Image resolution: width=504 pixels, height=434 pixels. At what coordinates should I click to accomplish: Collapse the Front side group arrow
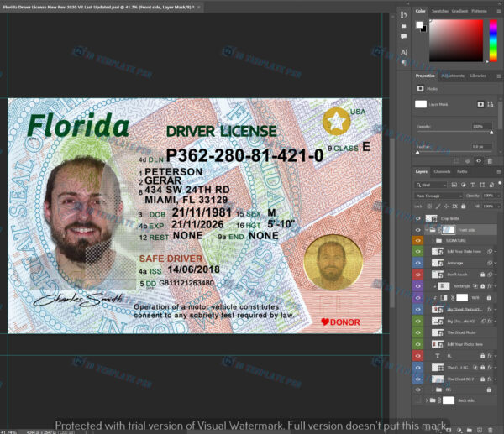[x=427, y=230]
